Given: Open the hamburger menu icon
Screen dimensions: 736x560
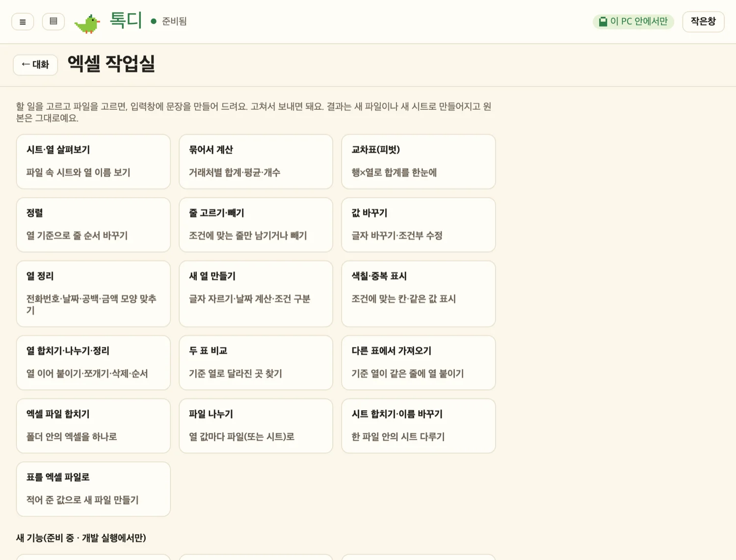Looking at the screenshot, I should (23, 22).
